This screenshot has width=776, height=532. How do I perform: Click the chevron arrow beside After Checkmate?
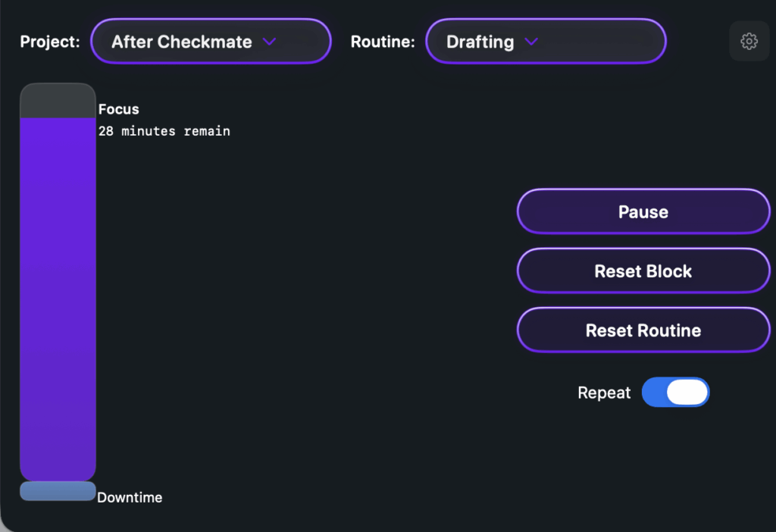point(269,42)
